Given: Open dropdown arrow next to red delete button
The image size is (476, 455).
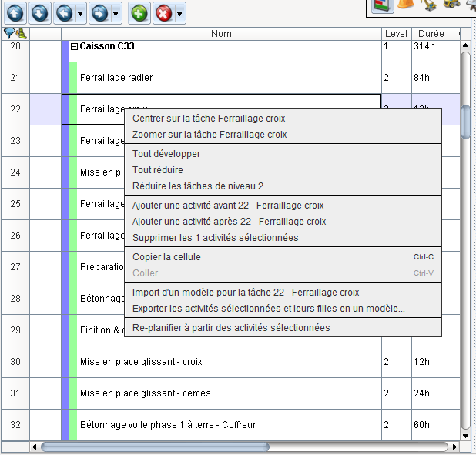Looking at the screenshot, I should click(179, 13).
